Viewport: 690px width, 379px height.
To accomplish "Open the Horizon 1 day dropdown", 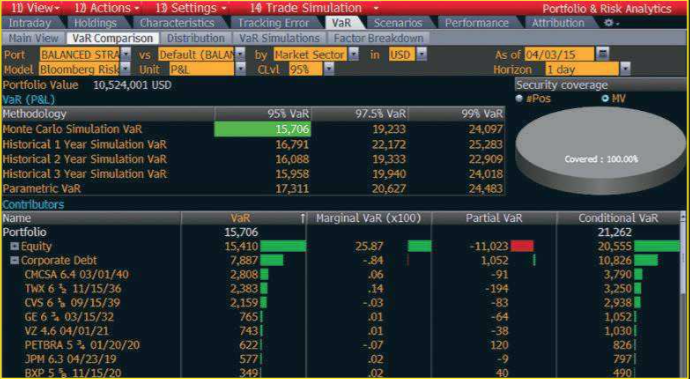I will (x=625, y=69).
